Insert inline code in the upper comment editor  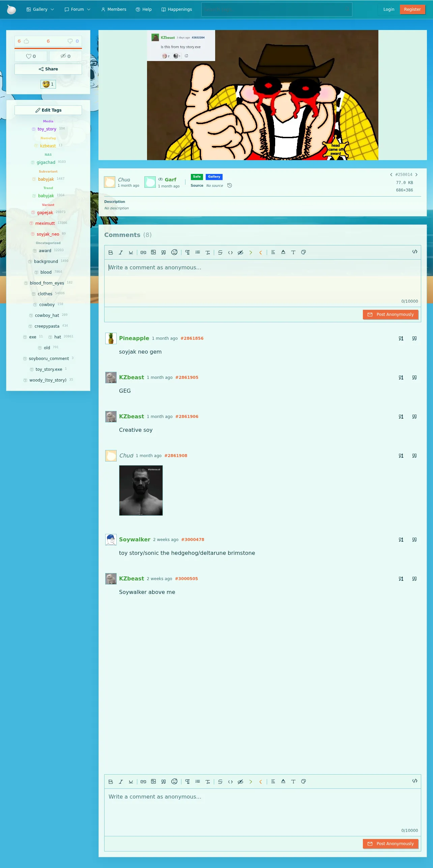tap(230, 252)
